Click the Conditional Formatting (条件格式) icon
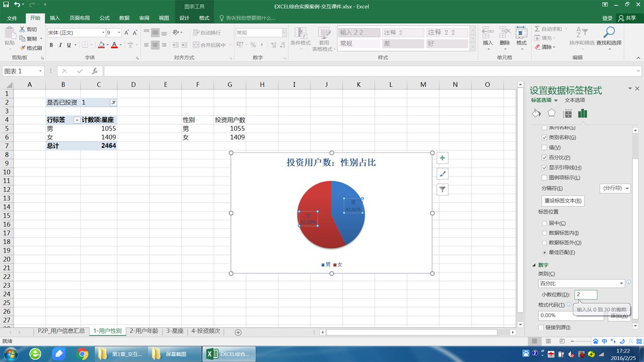644x362 pixels. [301, 33]
